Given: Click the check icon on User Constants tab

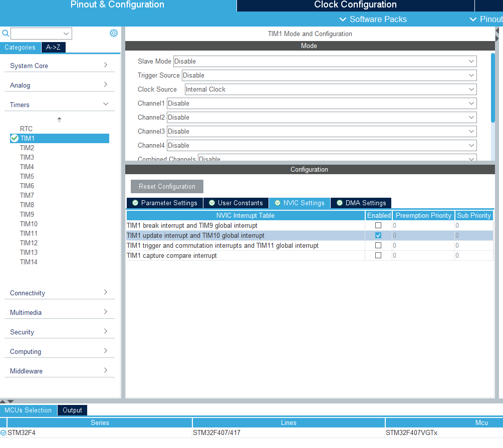Looking at the screenshot, I should (x=212, y=203).
